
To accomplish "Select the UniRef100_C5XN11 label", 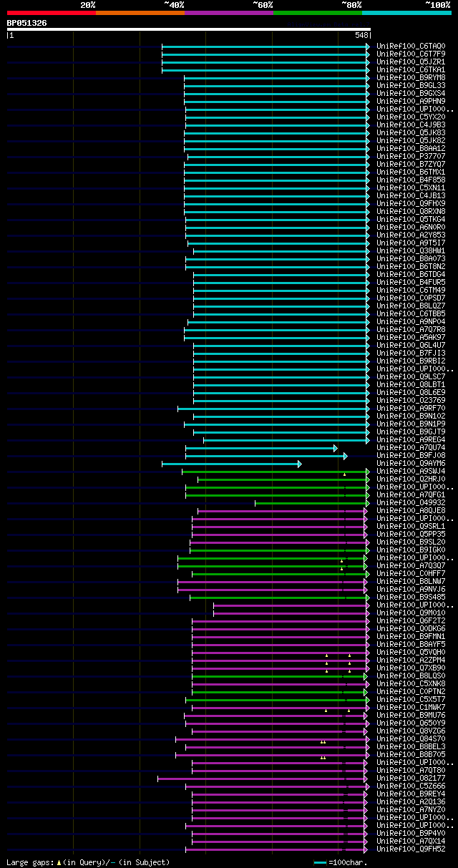I will click(411, 187).
